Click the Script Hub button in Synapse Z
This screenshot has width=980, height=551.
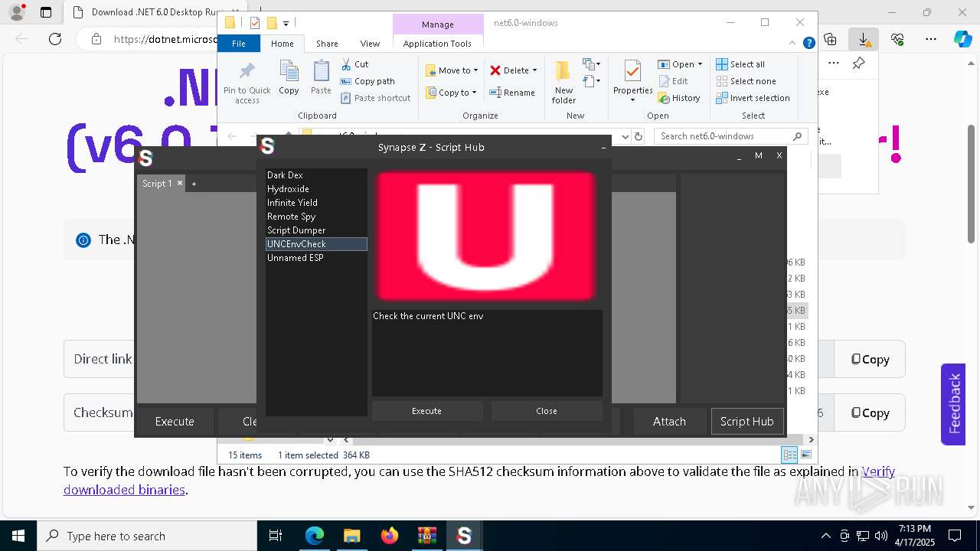[746, 422]
